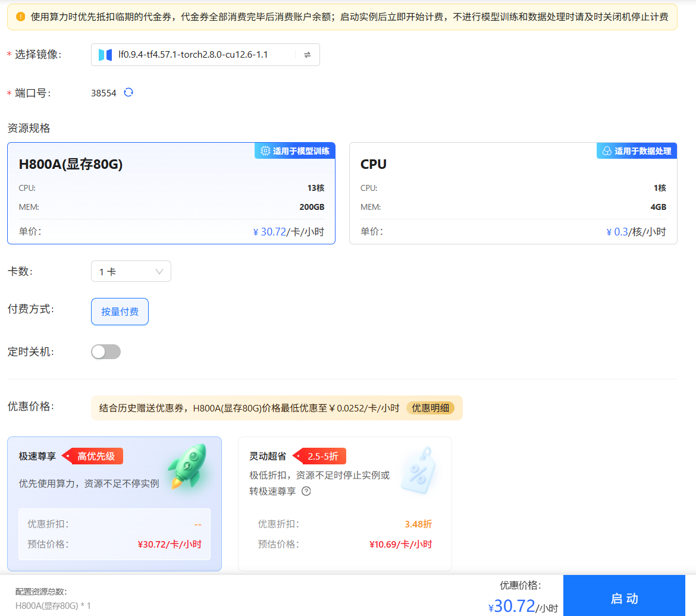This screenshot has height=616, width=696.
Task: Select the H800A(显存80G) resource card
Action: click(171, 193)
